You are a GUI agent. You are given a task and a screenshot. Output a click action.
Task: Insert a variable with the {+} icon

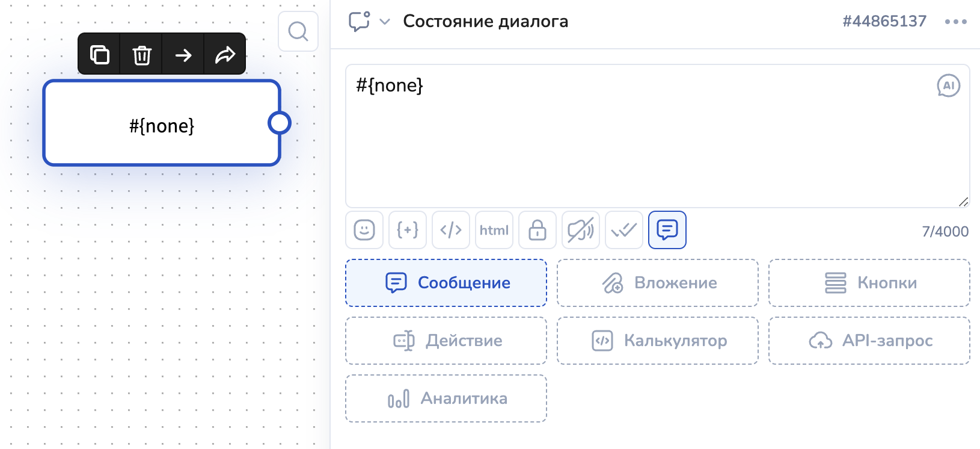point(408,230)
